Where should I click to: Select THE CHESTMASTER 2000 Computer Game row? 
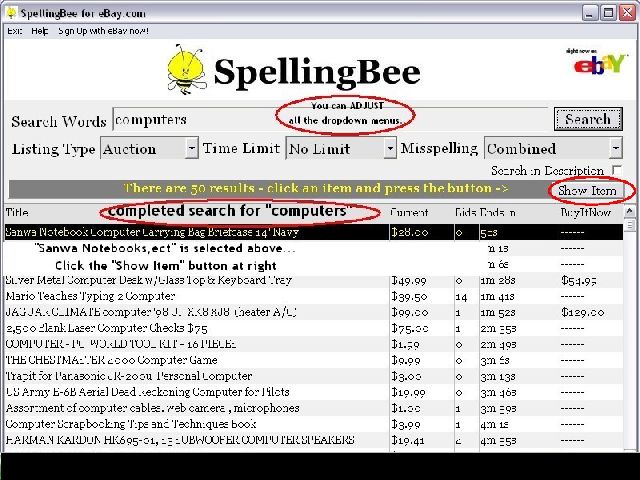[x=313, y=360]
